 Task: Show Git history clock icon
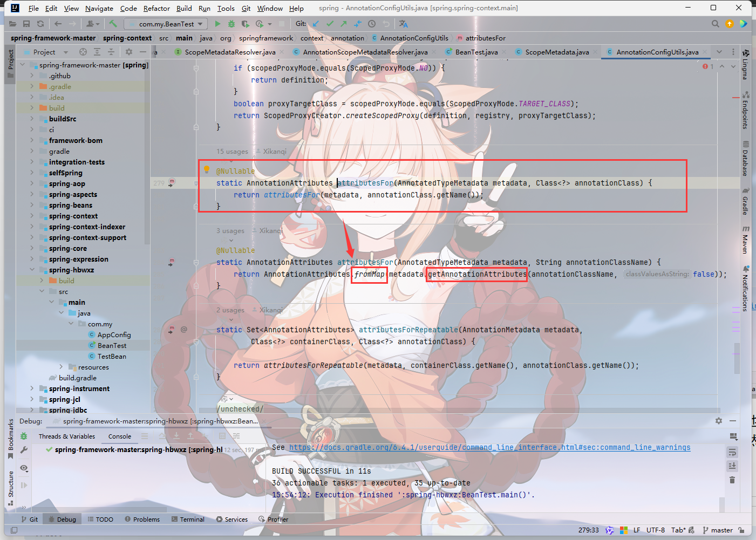coord(372,24)
